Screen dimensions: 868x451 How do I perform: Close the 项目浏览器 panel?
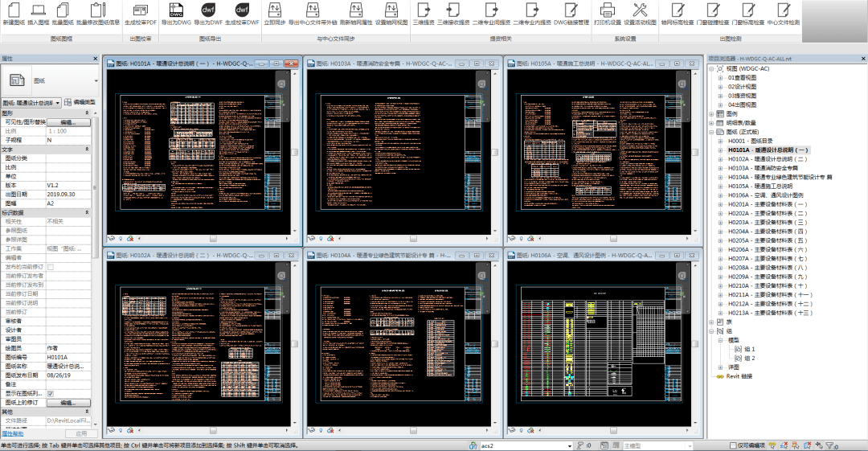(863, 58)
